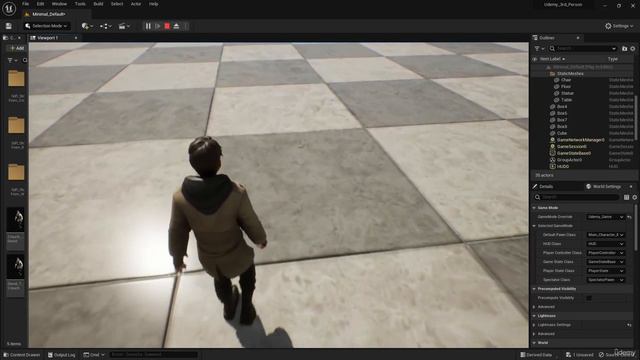Sort Outliner by Item Label column
Screen dimensions: 640x360
(x=551, y=59)
